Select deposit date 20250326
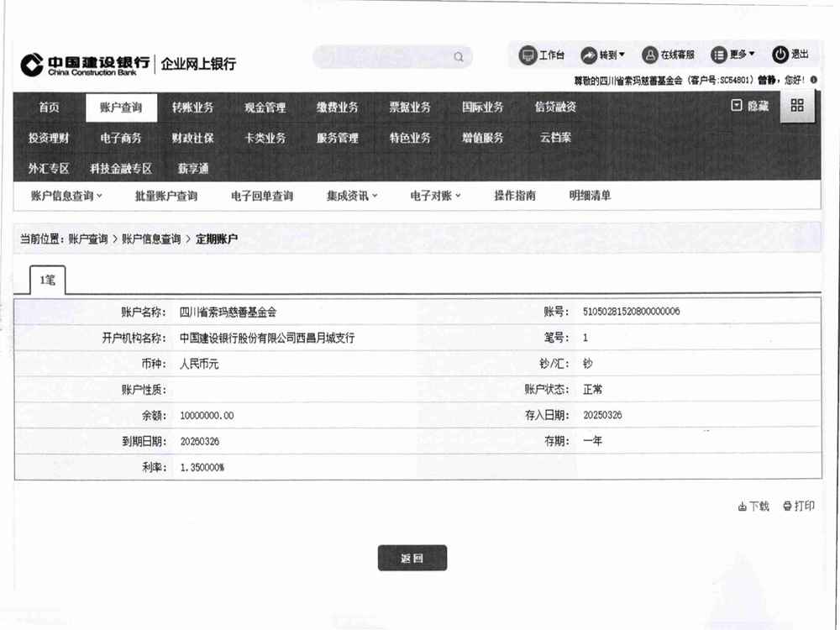840x630 pixels. click(602, 415)
